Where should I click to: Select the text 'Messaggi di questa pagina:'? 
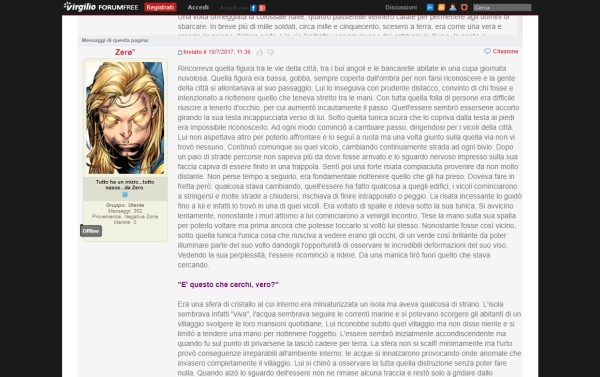115,40
